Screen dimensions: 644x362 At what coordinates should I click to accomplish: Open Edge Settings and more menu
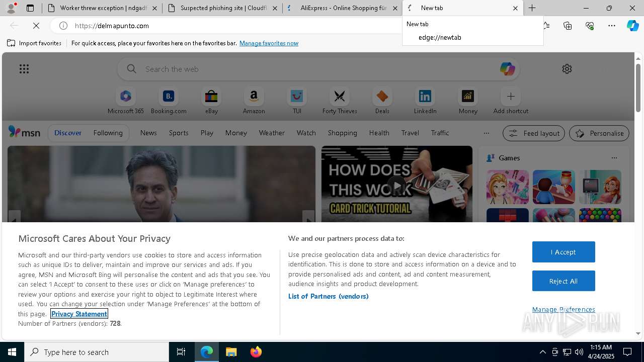coord(612,26)
